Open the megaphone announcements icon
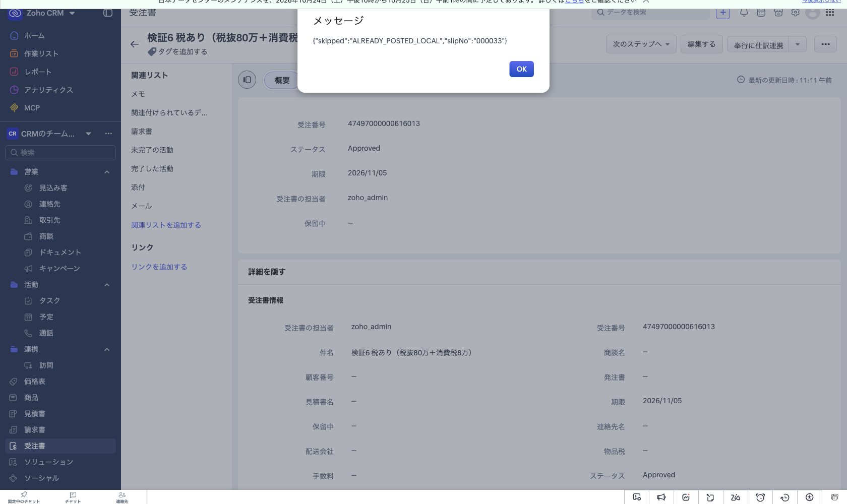847x504 pixels. (x=661, y=497)
